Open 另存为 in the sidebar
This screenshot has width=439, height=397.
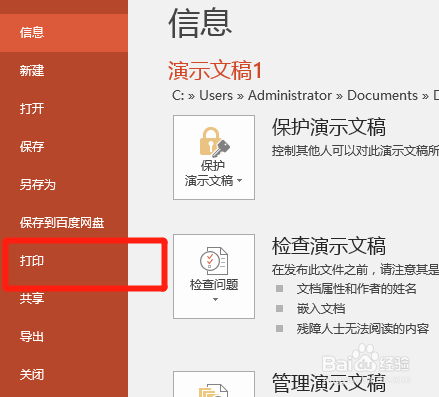click(x=64, y=185)
